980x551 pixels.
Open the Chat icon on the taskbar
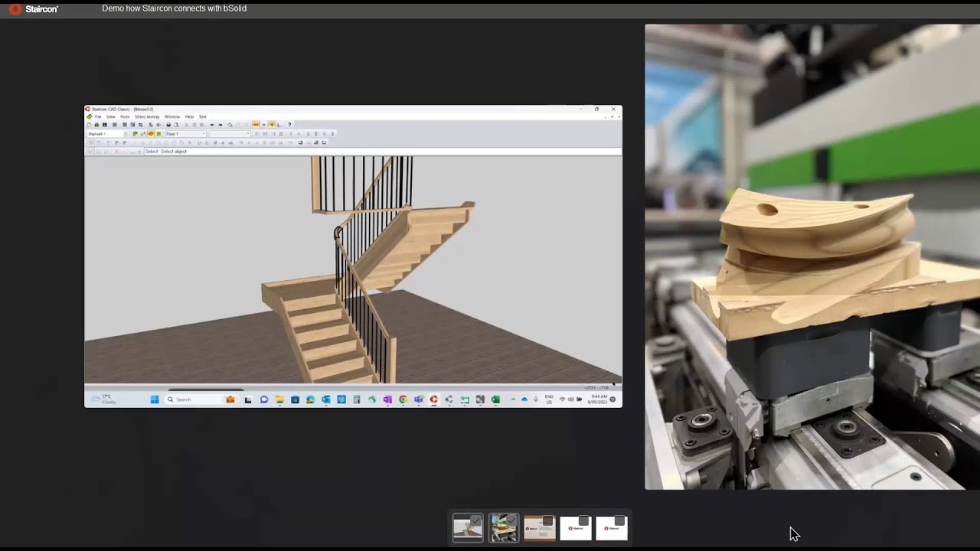pos(264,399)
